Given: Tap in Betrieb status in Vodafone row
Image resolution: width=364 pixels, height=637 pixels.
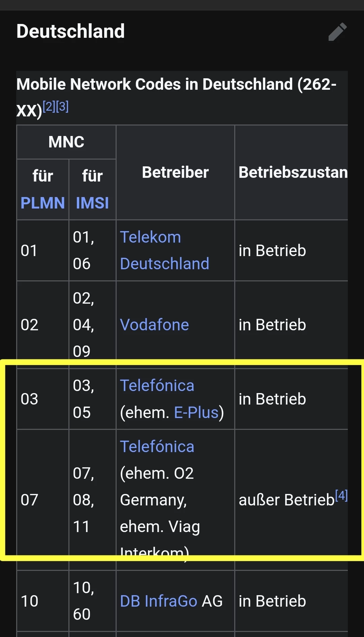Looking at the screenshot, I should (272, 325).
